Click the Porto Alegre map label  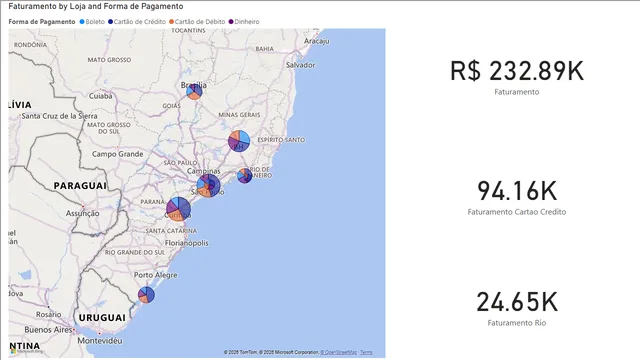tap(156, 275)
